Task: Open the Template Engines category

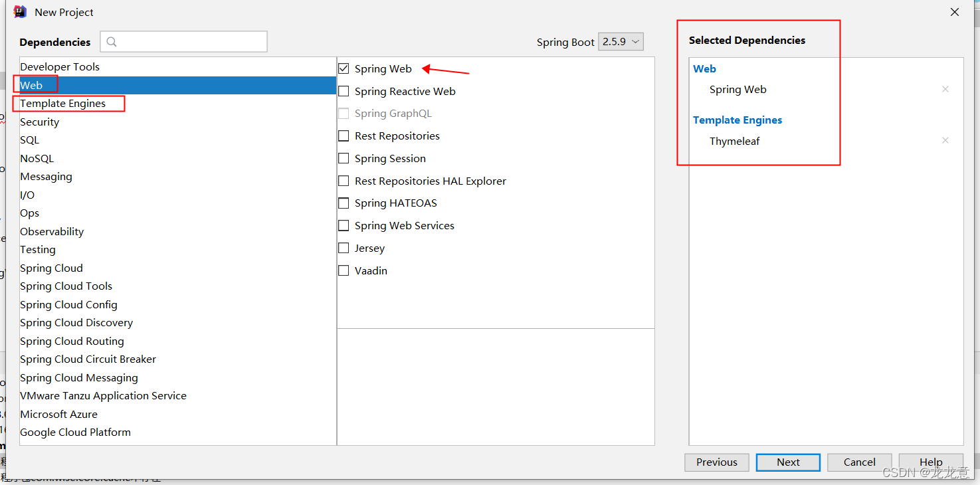Action: tap(178, 104)
